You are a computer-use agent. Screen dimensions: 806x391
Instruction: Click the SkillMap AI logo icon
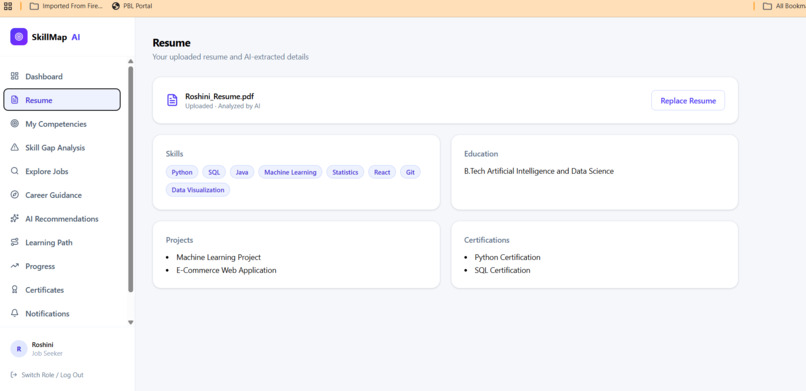[19, 36]
